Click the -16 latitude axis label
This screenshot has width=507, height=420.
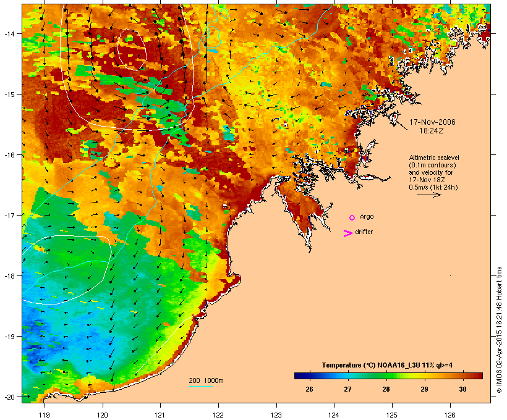click(9, 155)
